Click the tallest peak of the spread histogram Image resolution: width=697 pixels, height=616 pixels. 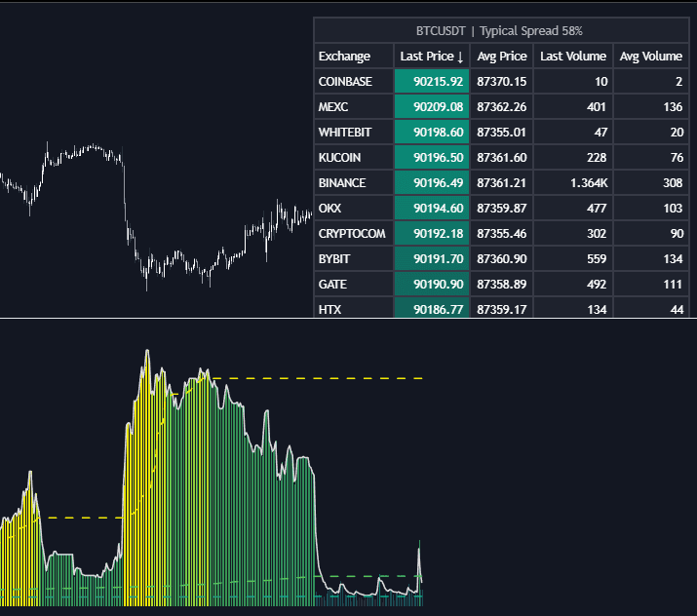[x=147, y=352]
